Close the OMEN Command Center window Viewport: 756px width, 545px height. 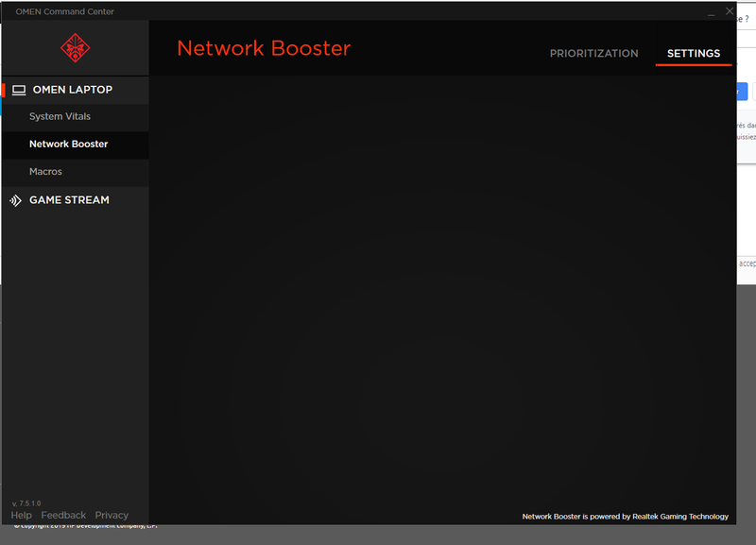pos(730,11)
